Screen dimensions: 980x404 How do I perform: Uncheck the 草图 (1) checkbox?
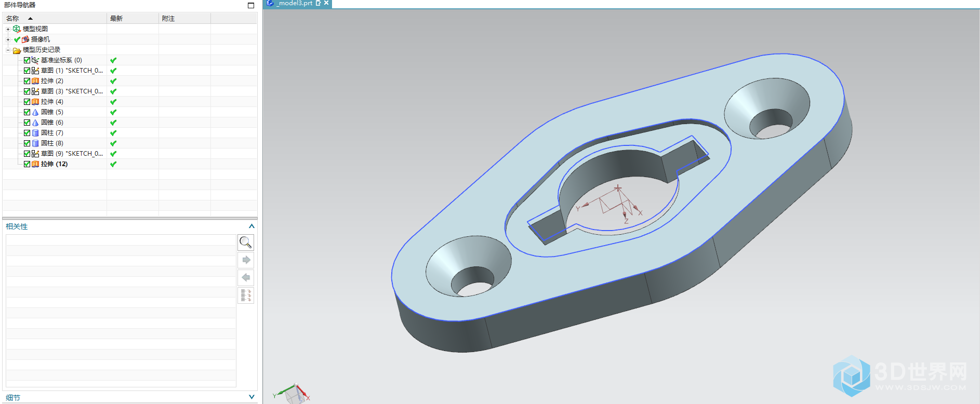[x=27, y=71]
